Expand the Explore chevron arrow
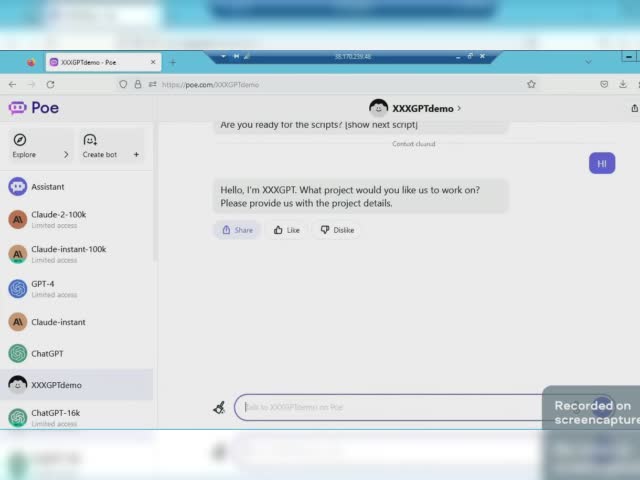 click(66, 154)
